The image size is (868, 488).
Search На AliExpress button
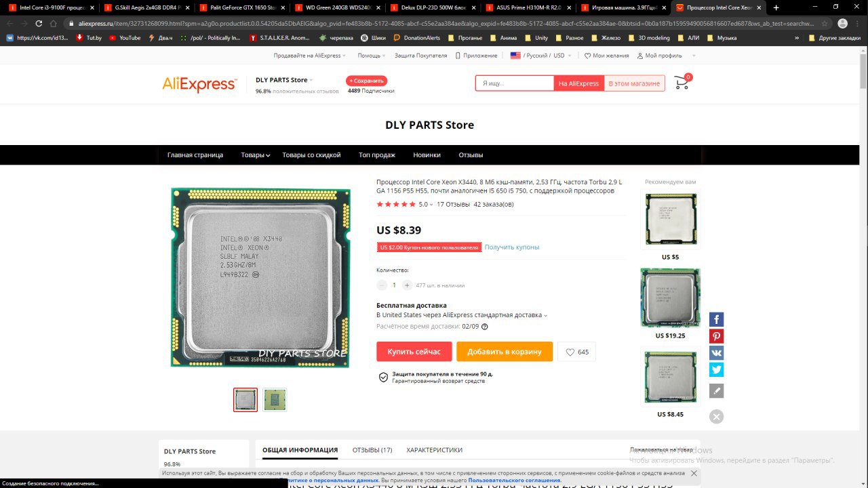(578, 83)
